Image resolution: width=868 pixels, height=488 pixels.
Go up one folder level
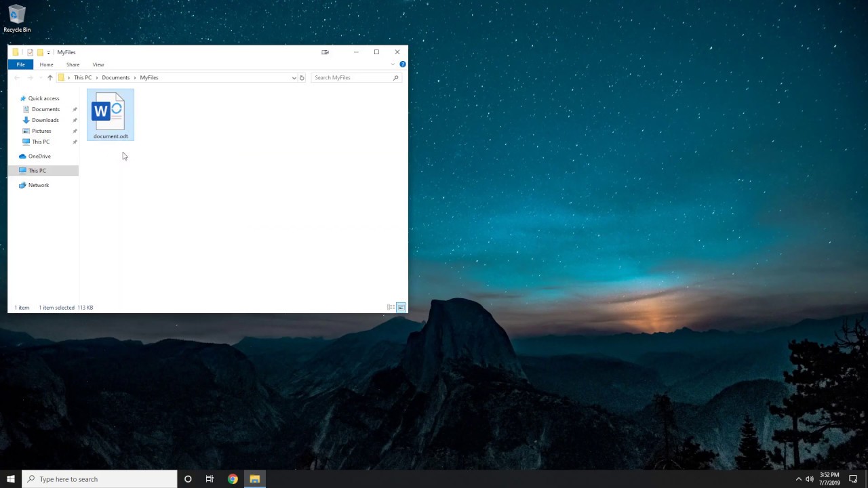coord(50,78)
